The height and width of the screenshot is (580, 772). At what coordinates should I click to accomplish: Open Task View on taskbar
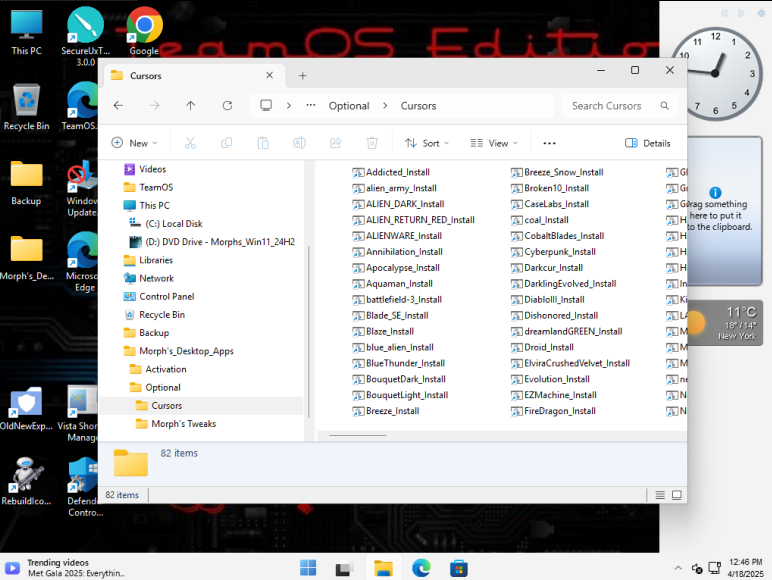click(x=345, y=568)
